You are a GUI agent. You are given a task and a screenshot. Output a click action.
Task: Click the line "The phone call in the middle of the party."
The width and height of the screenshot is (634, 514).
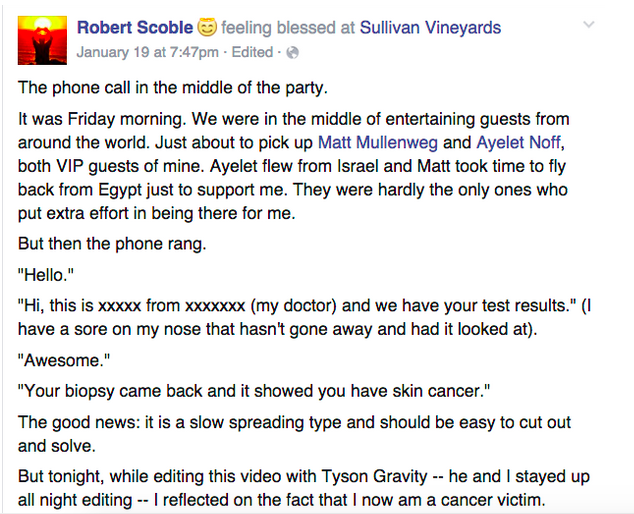(x=173, y=88)
